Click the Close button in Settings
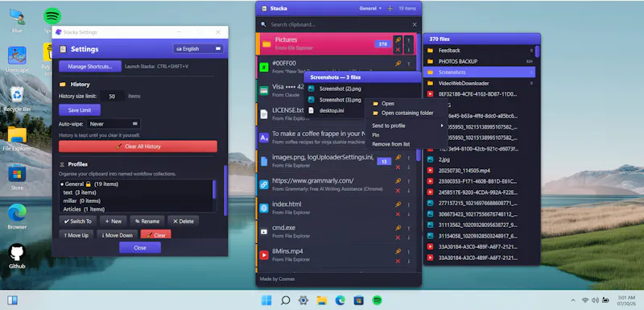 (x=140, y=247)
